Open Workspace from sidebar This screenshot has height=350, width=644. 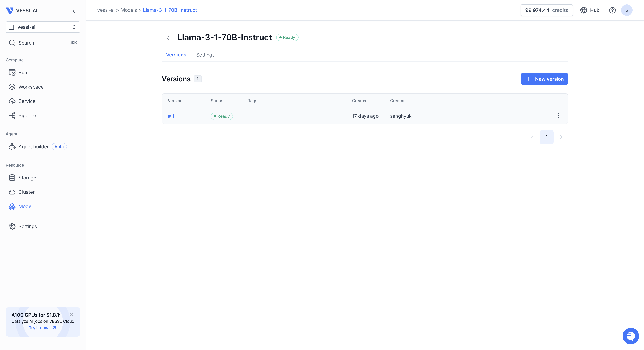(x=31, y=87)
